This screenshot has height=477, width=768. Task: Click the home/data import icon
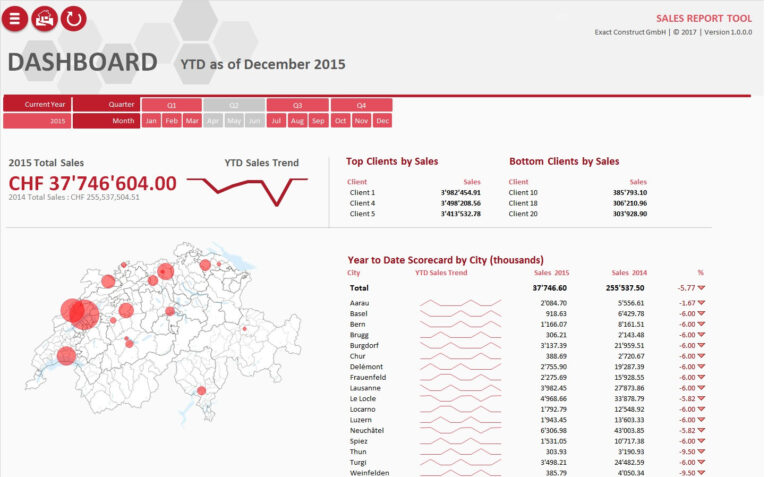pyautogui.click(x=44, y=18)
